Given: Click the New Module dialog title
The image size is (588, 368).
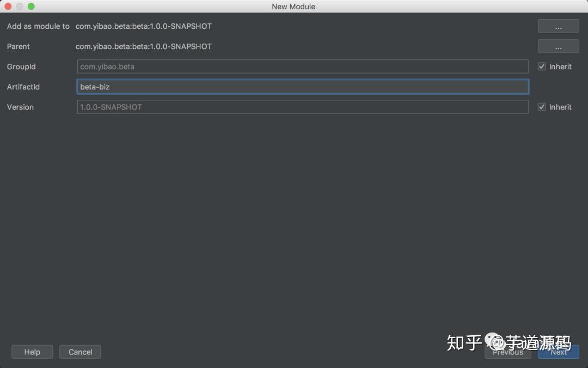Looking at the screenshot, I should point(293,7).
